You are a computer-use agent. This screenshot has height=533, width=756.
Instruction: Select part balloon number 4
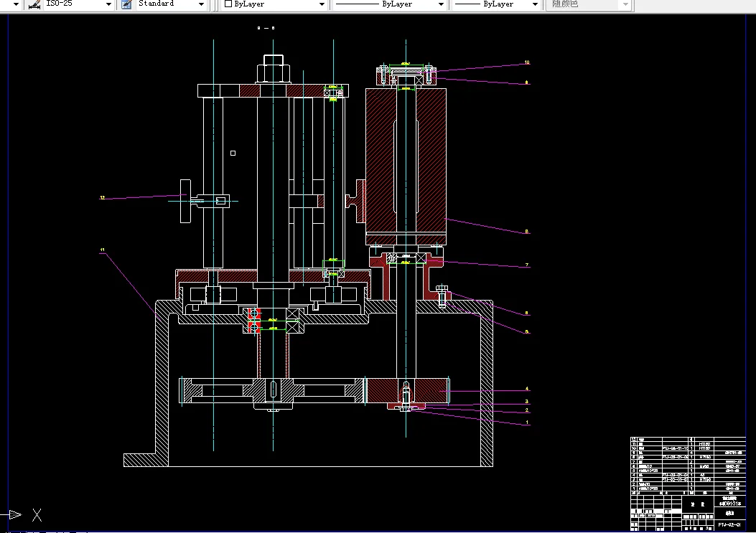tap(526, 388)
